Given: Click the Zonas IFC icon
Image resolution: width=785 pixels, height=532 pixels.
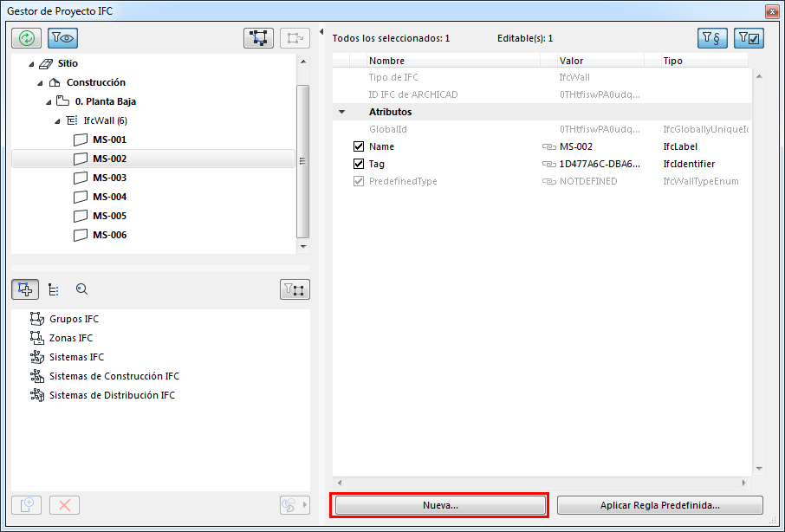Looking at the screenshot, I should pyautogui.click(x=37, y=338).
